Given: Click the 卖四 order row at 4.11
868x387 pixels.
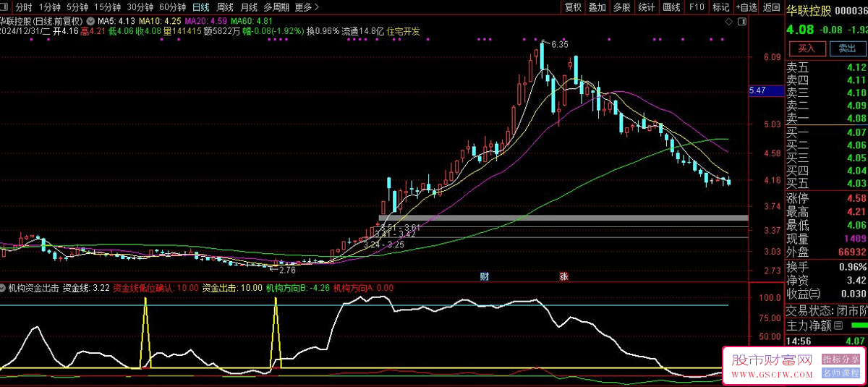Looking at the screenshot, I should [x=826, y=80].
